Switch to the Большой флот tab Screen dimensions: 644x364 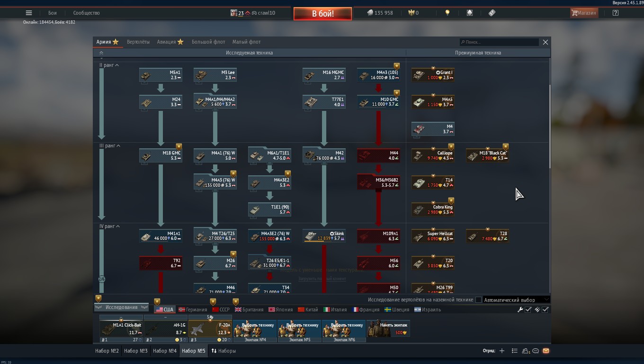pos(208,42)
